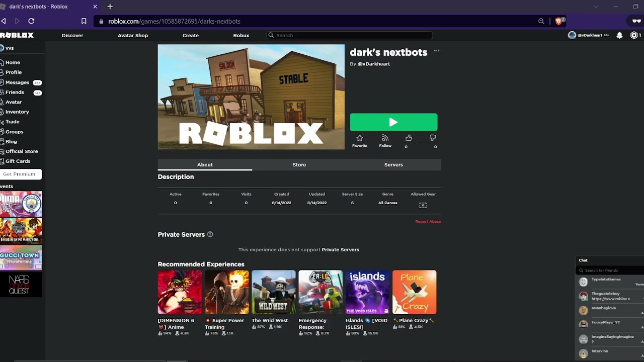Image resolution: width=644 pixels, height=362 pixels.
Task: Click the game's western town thumbnail image
Action: (251, 97)
